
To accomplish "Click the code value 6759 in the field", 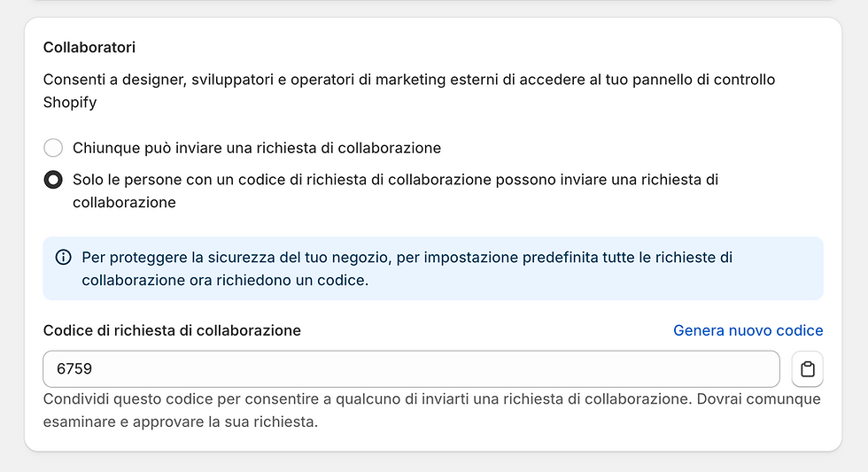I will click(x=74, y=369).
